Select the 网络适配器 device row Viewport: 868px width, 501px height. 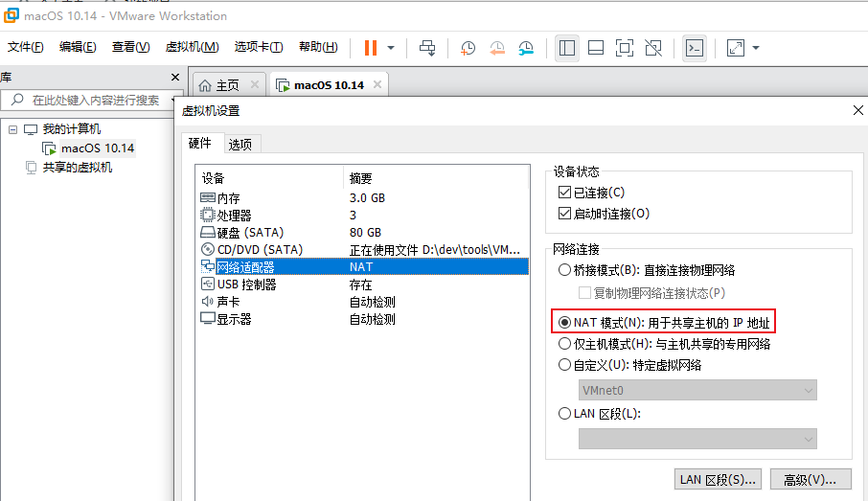[x=363, y=267]
